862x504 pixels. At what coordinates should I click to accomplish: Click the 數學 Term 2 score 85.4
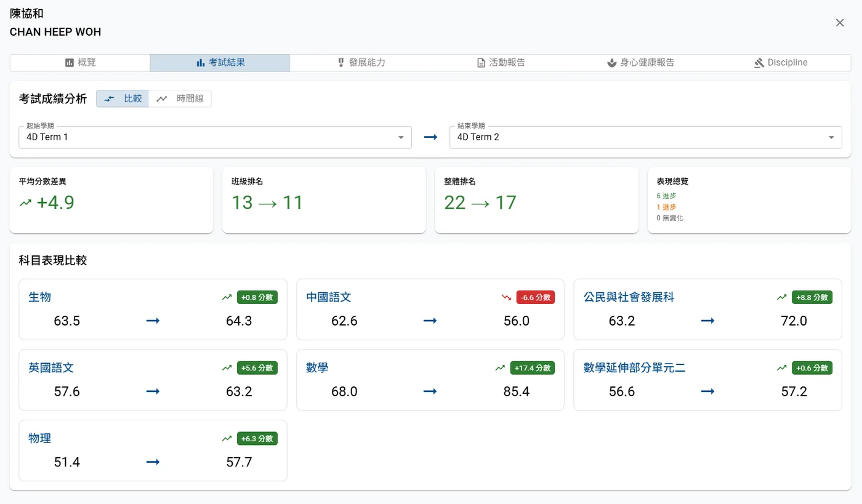517,392
